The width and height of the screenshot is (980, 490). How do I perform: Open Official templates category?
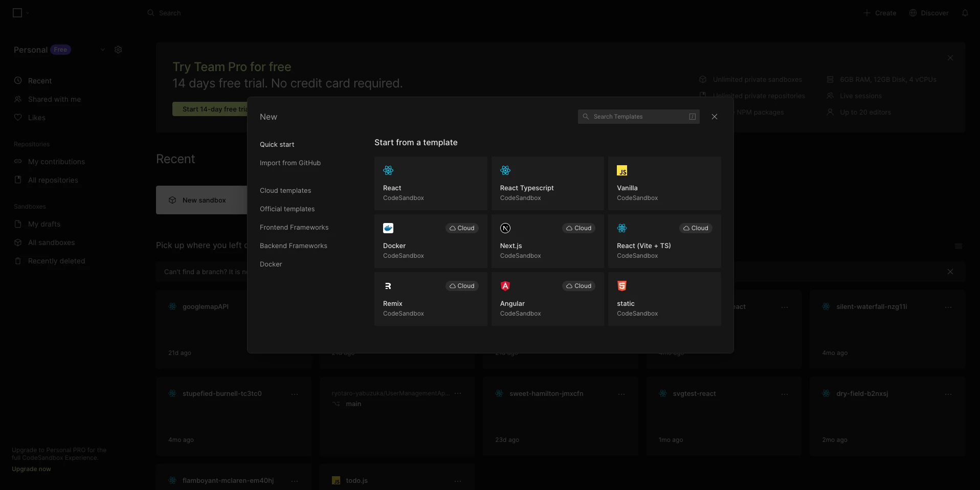(x=287, y=209)
